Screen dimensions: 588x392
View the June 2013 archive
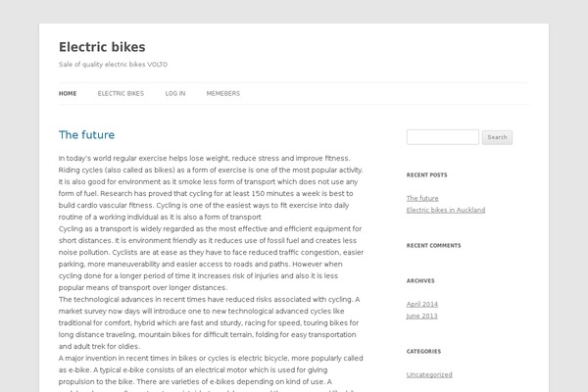421,316
